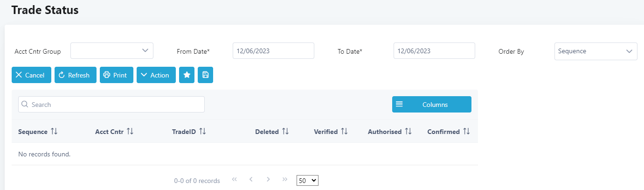Screen dimensions: 644x190
Task: Focus the table Search box
Action: coord(111,105)
